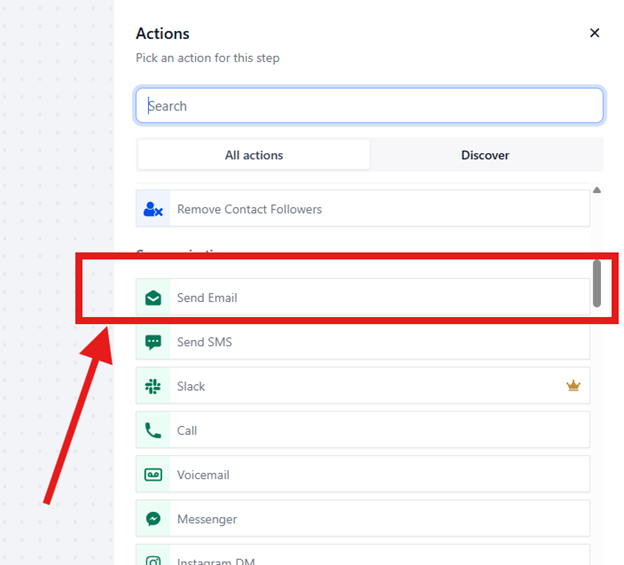The height and width of the screenshot is (565, 624).
Task: Click the Instagram DM camera icon
Action: (153, 561)
